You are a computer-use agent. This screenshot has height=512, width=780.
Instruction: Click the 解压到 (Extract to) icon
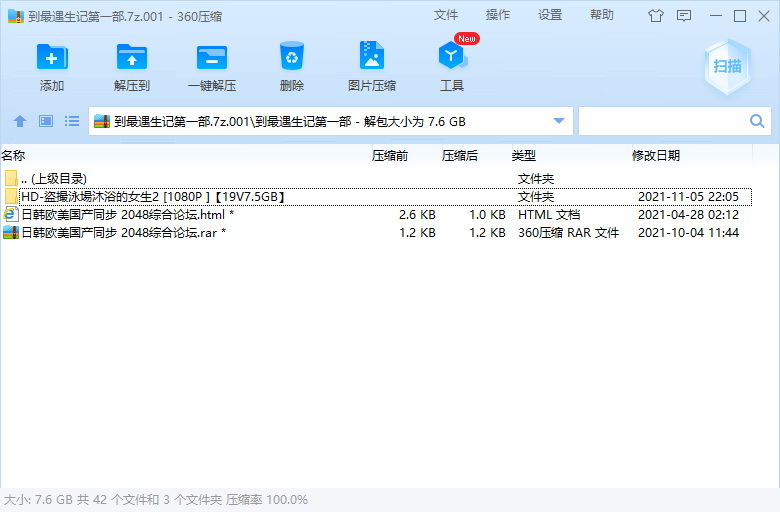pos(132,58)
